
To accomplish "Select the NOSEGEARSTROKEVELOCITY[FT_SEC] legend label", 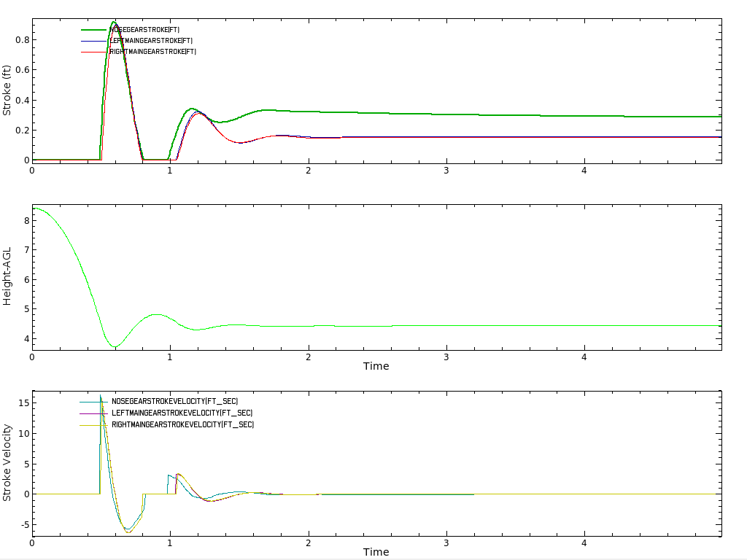I will (174, 402).
